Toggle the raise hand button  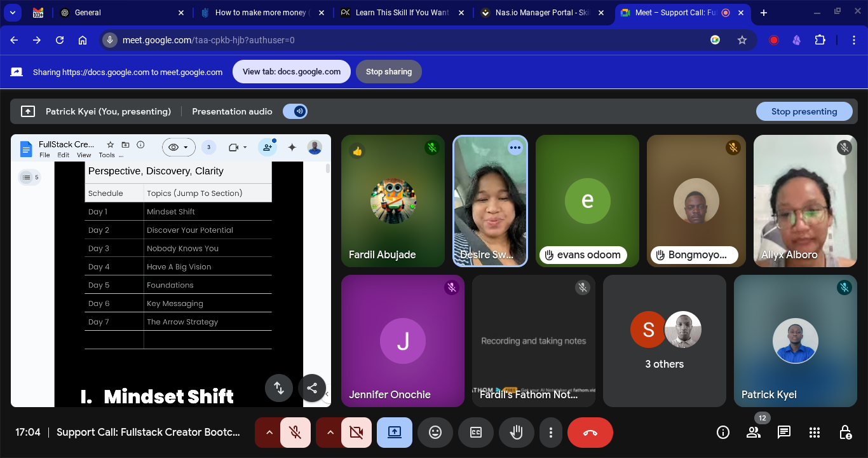pos(517,433)
